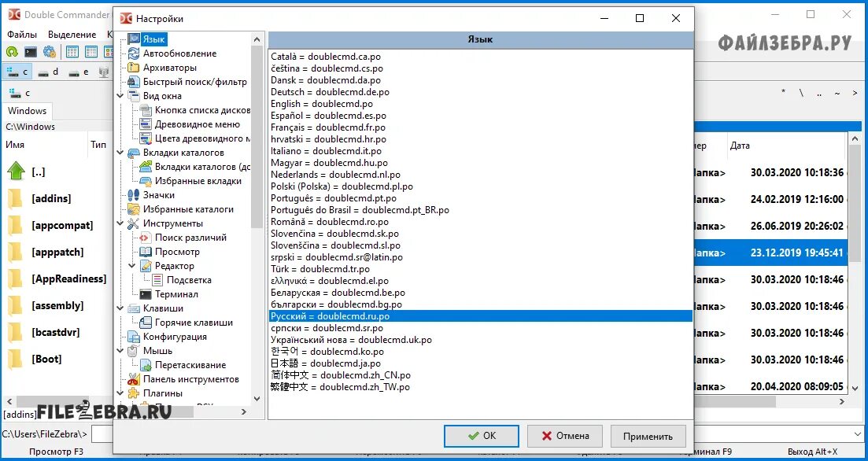Select the [addins] folder row
Screen dimensions: 868x461
point(58,199)
